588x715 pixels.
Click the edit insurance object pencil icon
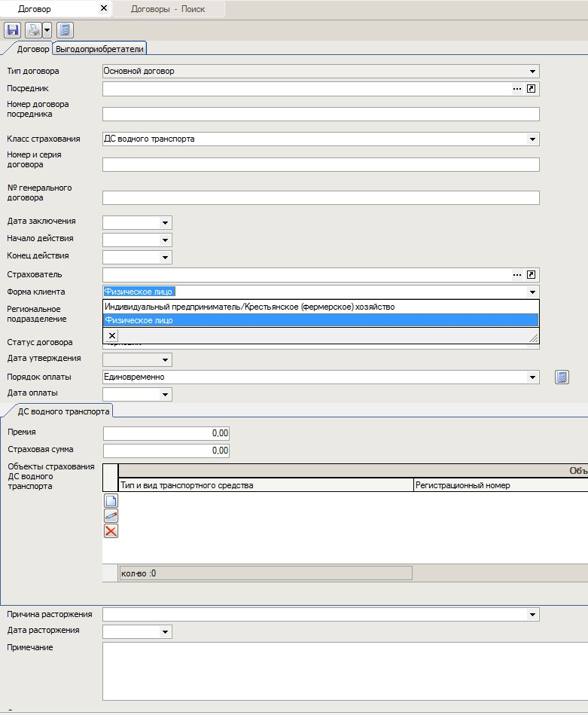[x=111, y=516]
